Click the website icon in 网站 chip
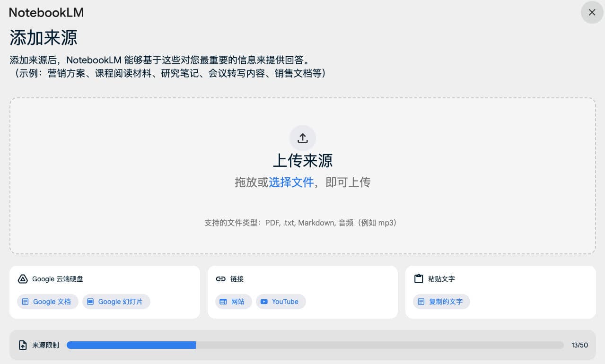 [223, 302]
